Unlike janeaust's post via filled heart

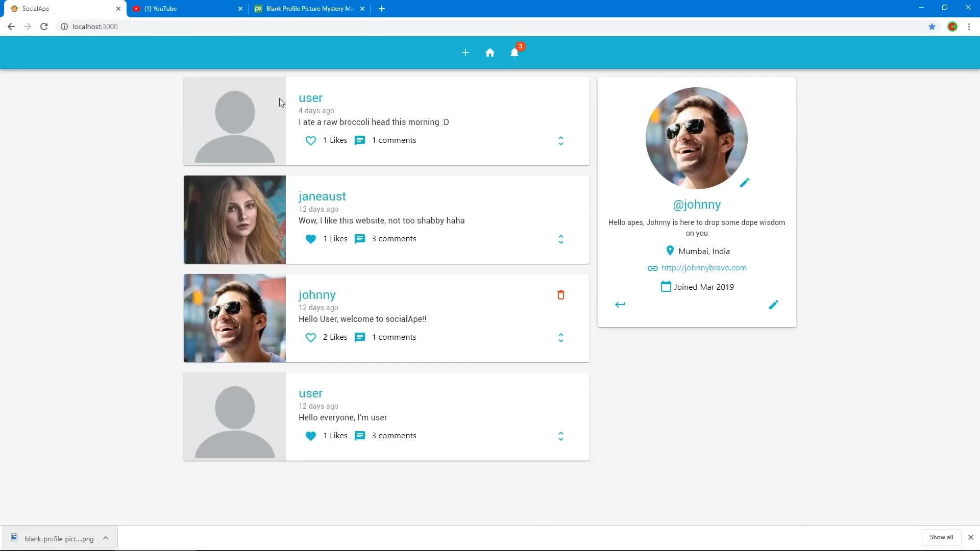[x=310, y=239]
